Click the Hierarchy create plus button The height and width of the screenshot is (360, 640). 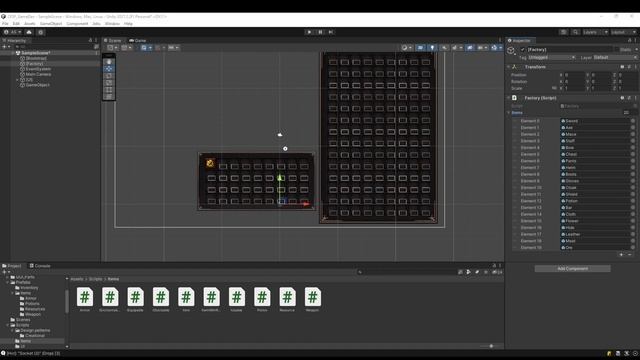point(5,47)
